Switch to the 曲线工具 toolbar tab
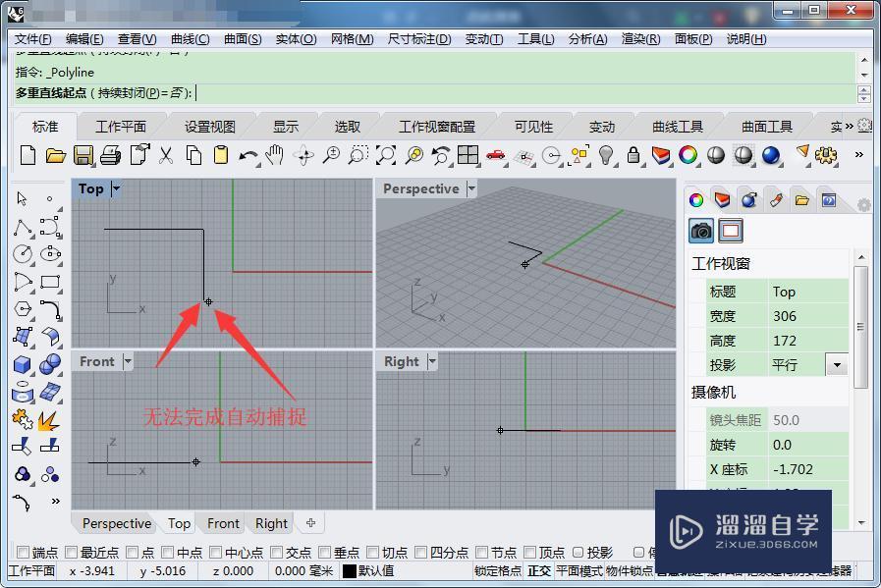 pyautogui.click(x=678, y=127)
